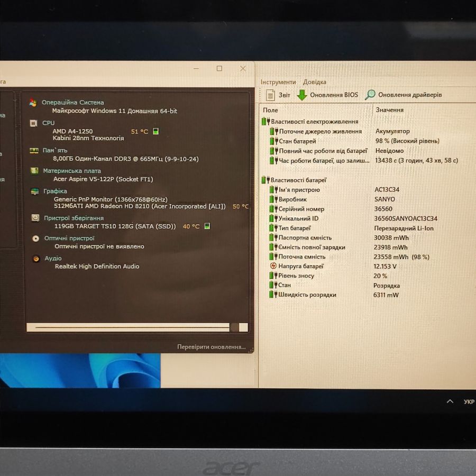Click Оновлення драйверів toolbar button
The height and width of the screenshot is (476, 476).
tap(404, 95)
